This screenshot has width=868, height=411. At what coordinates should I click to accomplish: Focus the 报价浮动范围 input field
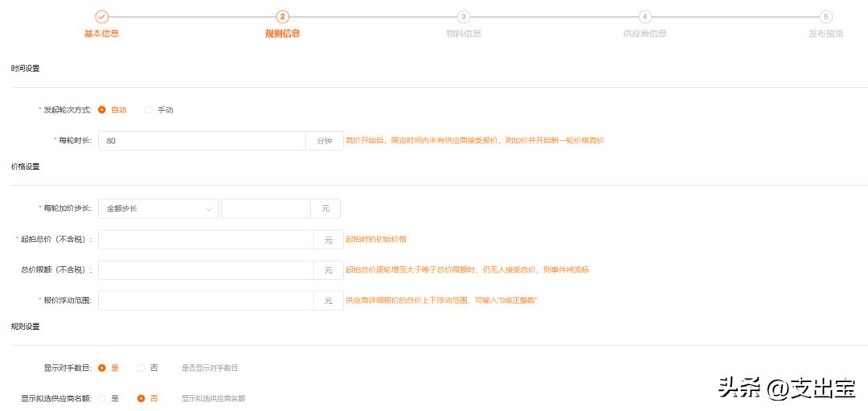tap(206, 300)
